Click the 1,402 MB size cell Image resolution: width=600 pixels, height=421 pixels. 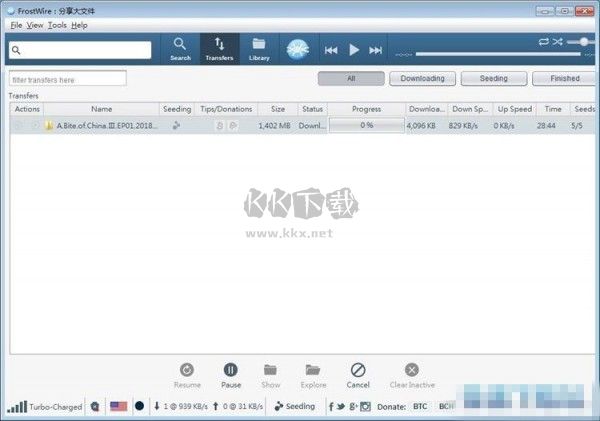(274, 126)
